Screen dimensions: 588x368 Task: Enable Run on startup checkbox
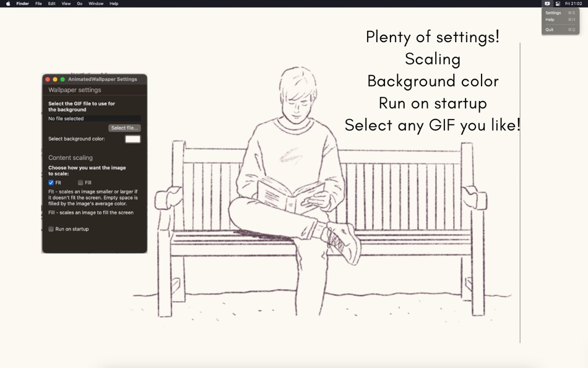[51, 229]
